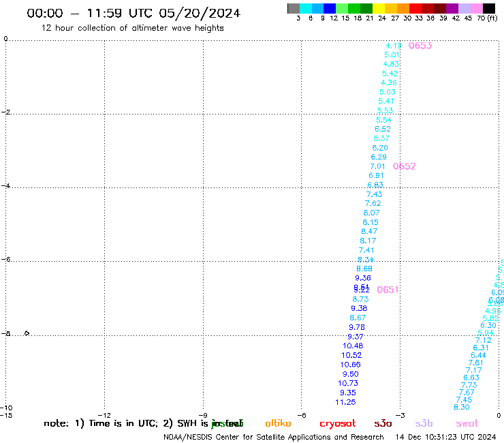This screenshot has height=443, width=504.
Task: Select the '8.73' wave height reading
Action: (361, 299)
